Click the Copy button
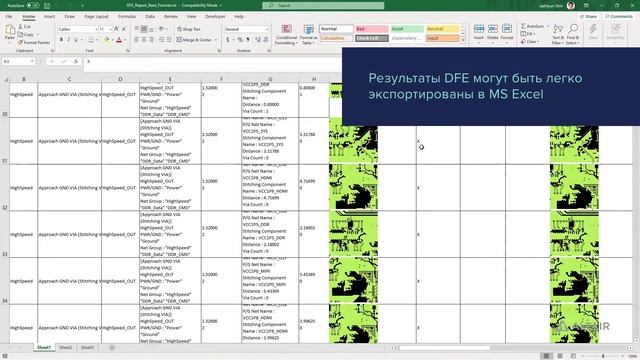This screenshot has width=640, height=360. (27, 34)
